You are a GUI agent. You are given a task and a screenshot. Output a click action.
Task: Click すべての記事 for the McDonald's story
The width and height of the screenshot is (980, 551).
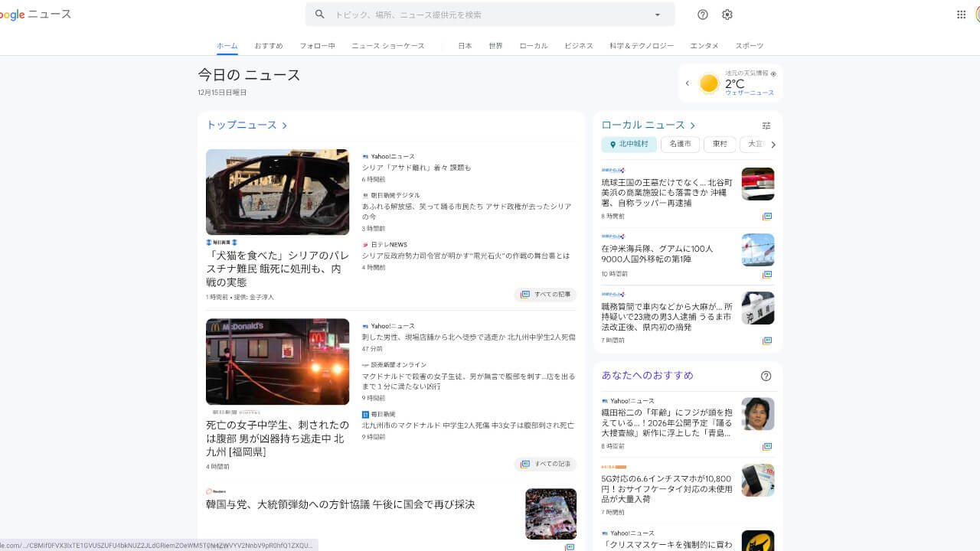coord(545,464)
